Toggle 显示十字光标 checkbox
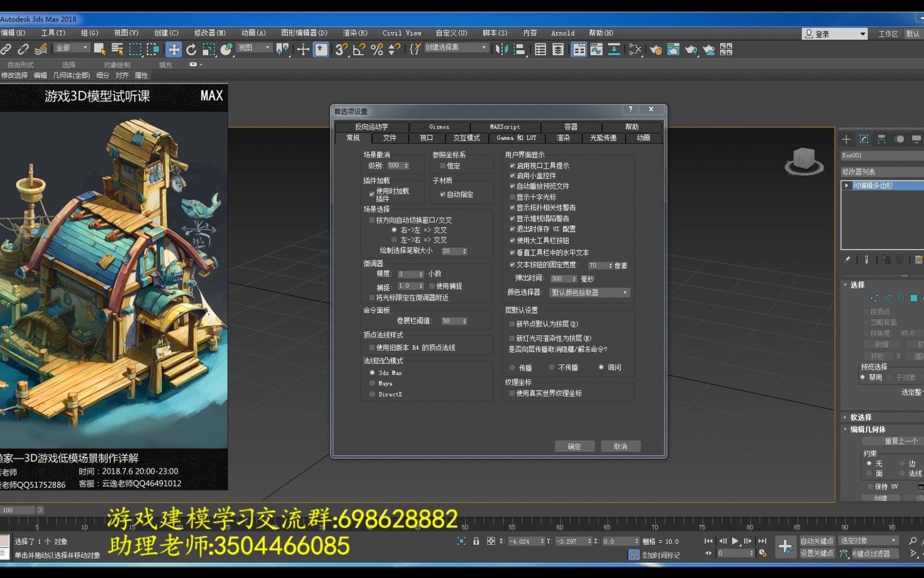 click(512, 197)
